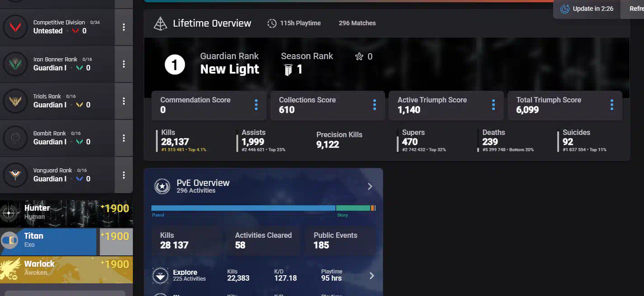Click the Lifetime Overview pyramid icon
Viewport: 644px width, 296px height.
coord(160,23)
